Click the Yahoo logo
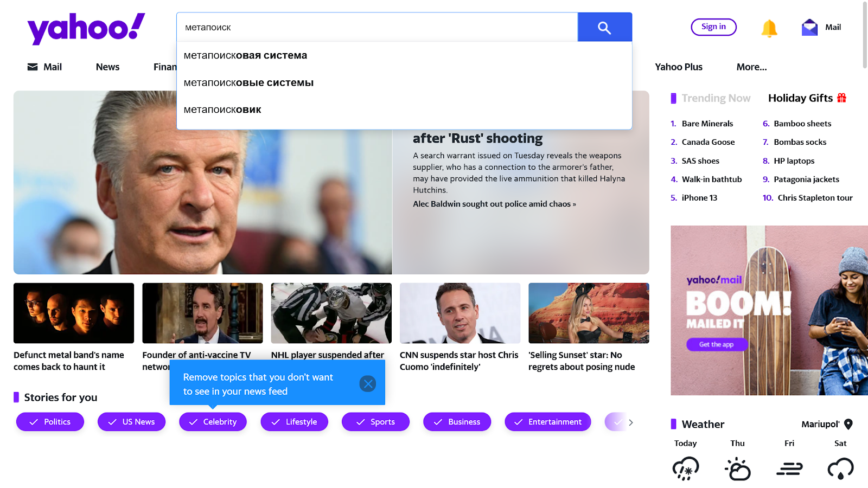The height and width of the screenshot is (488, 868). [x=86, y=28]
